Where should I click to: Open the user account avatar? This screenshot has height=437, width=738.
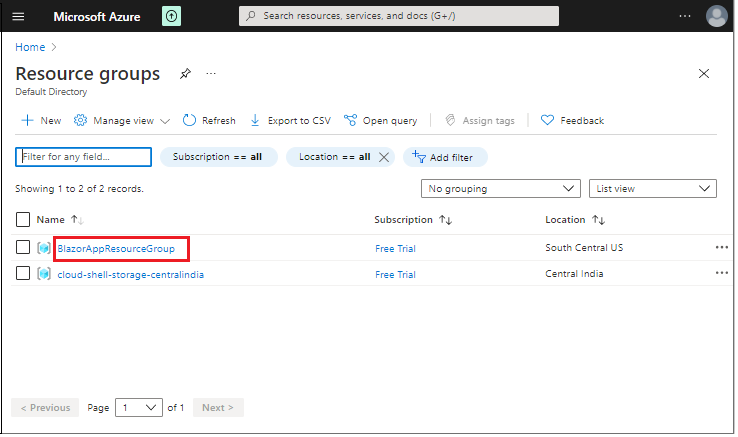click(716, 16)
